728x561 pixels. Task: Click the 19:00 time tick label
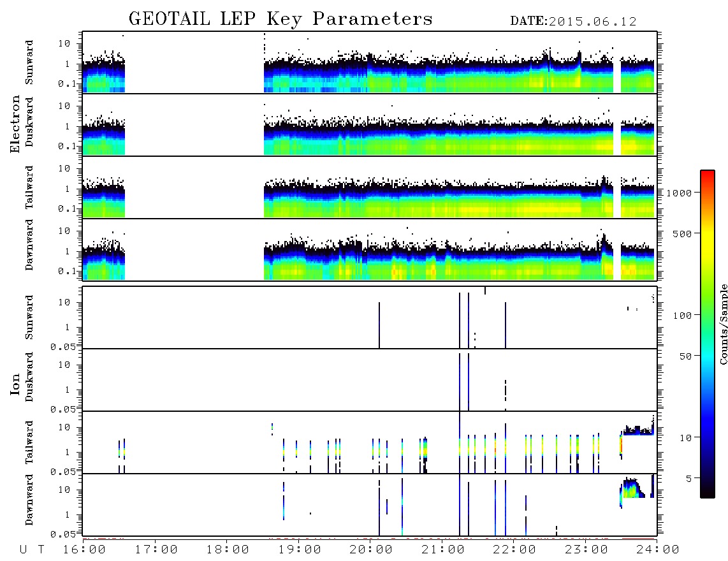300,550
